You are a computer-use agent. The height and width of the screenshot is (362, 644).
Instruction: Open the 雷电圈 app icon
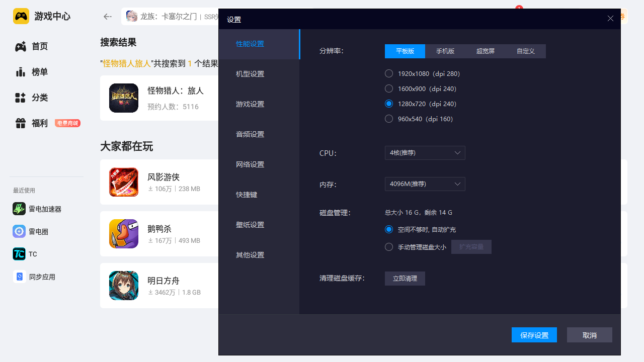[19, 232]
